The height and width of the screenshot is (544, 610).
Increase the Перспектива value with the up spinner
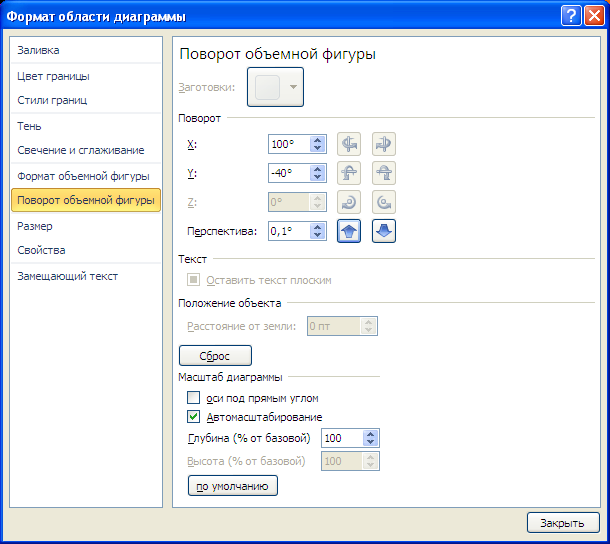tap(317, 227)
